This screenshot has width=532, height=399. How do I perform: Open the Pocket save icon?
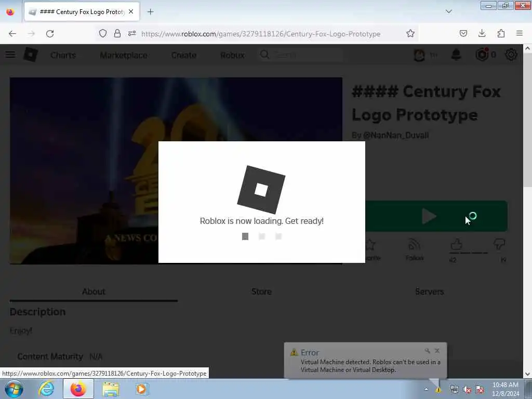tap(463, 33)
